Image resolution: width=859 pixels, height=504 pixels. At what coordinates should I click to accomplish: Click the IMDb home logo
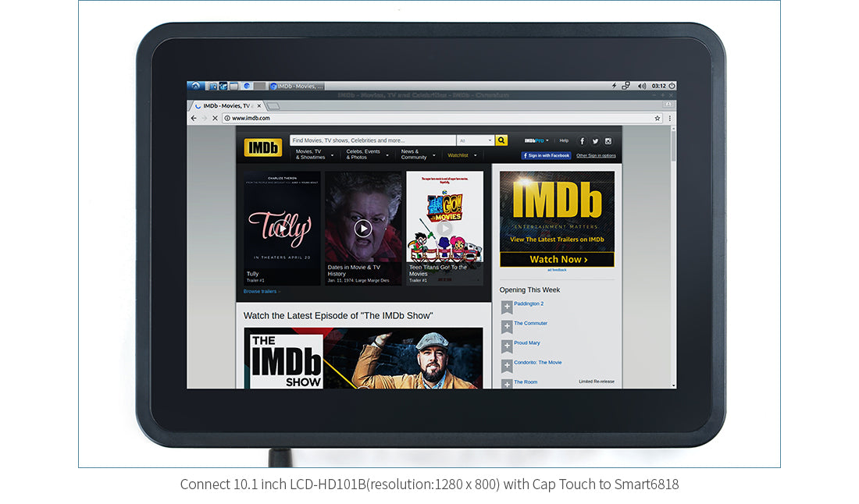pos(262,147)
